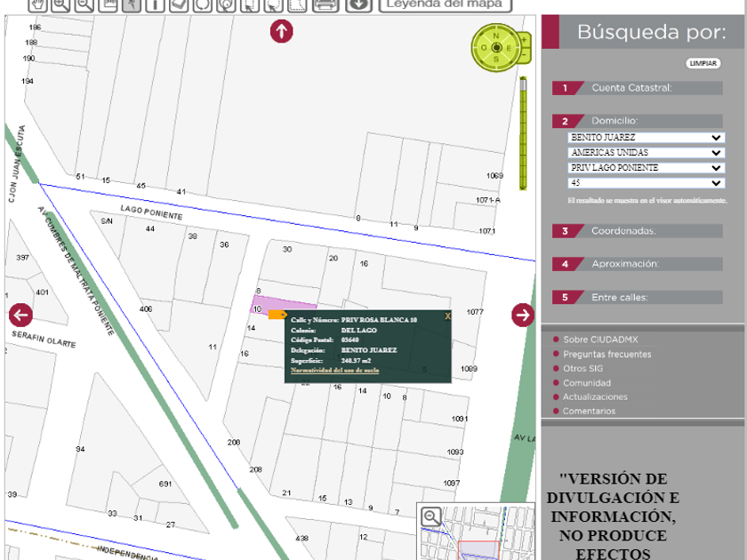Pan map east with red right arrow
This screenshot has height=560, width=747.
523,315
